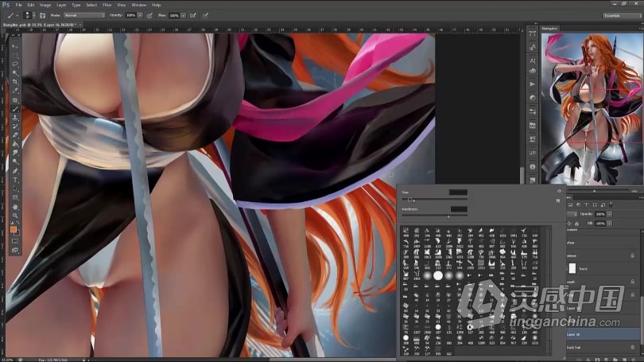This screenshot has height=362, width=644.
Task: Open the Image menu
Action: click(x=45, y=5)
